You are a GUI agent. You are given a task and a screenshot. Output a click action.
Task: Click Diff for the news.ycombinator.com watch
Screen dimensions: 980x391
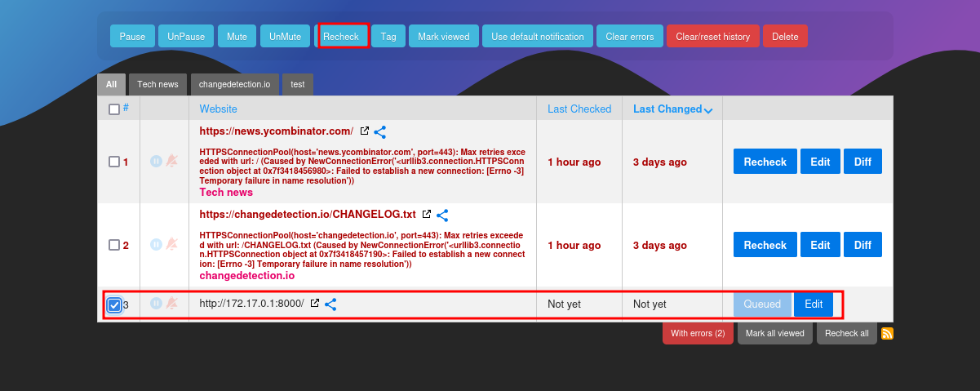pyautogui.click(x=862, y=162)
